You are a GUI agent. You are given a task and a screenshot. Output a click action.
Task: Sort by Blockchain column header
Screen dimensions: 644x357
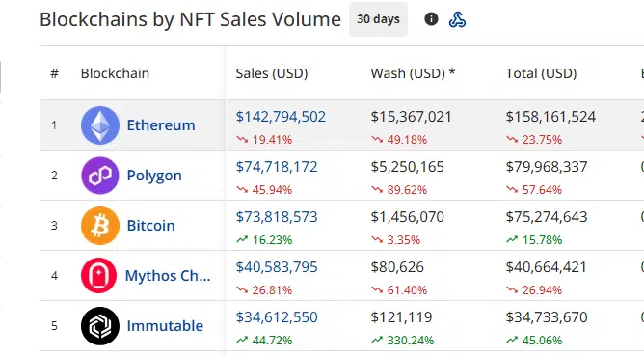(x=115, y=73)
